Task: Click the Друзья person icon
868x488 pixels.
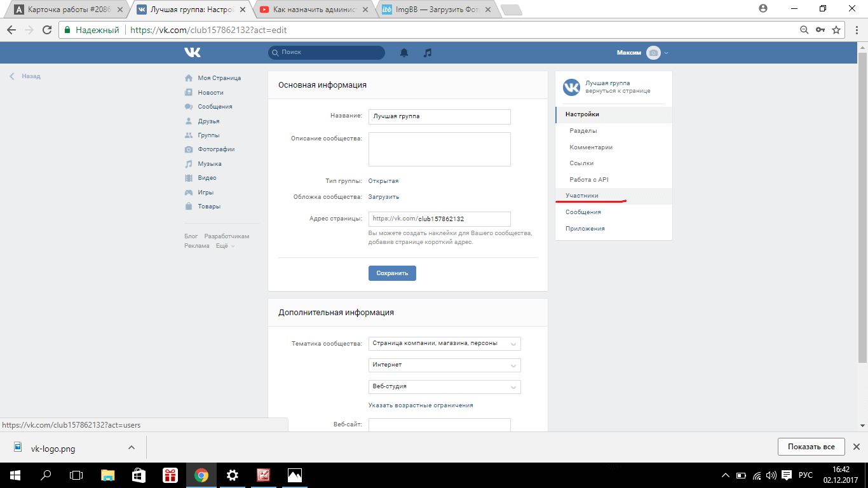Action: tap(189, 121)
